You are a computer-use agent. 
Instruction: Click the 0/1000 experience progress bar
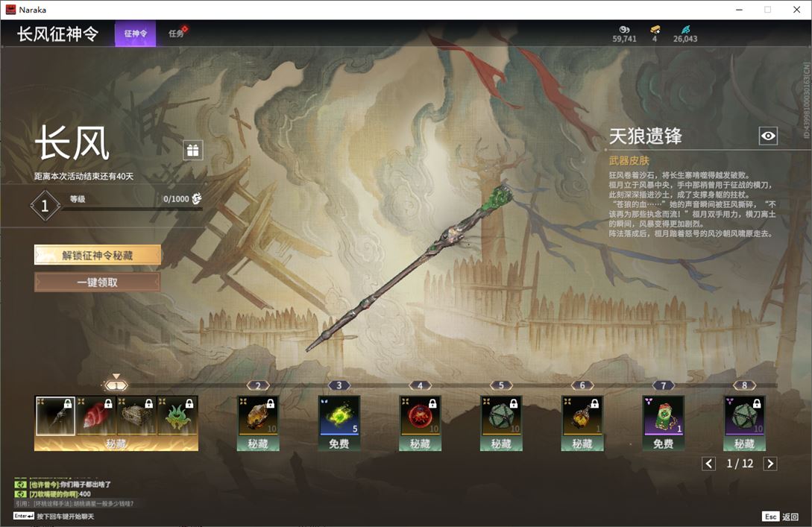(131, 209)
